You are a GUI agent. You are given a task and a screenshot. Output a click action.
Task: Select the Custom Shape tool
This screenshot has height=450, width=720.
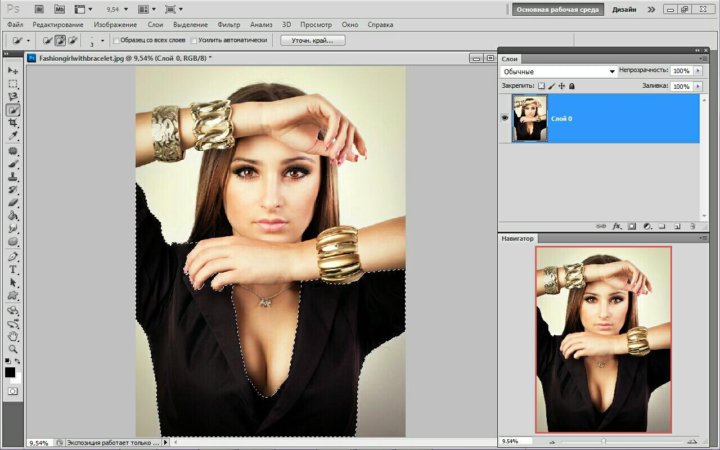(x=13, y=295)
